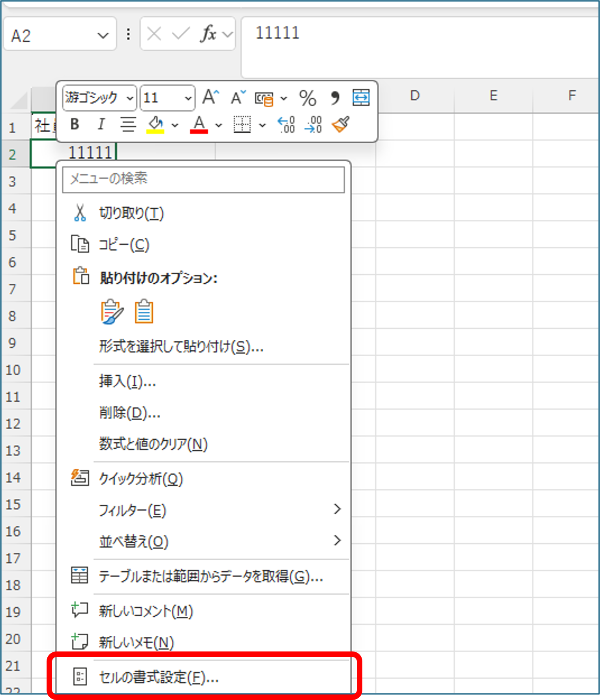The height and width of the screenshot is (700, 600).
Task: Increase decimal places
Action: [287, 124]
